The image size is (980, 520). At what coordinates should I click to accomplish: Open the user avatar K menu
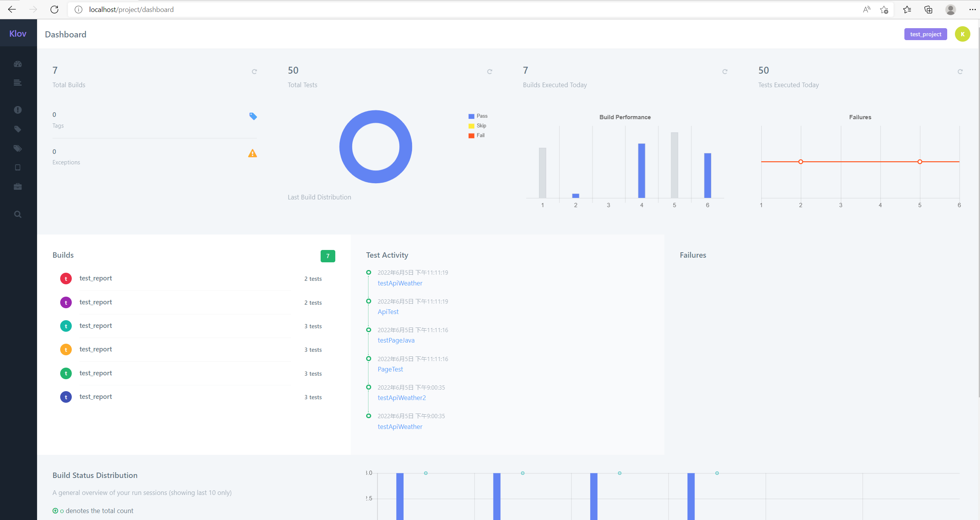[x=962, y=34]
